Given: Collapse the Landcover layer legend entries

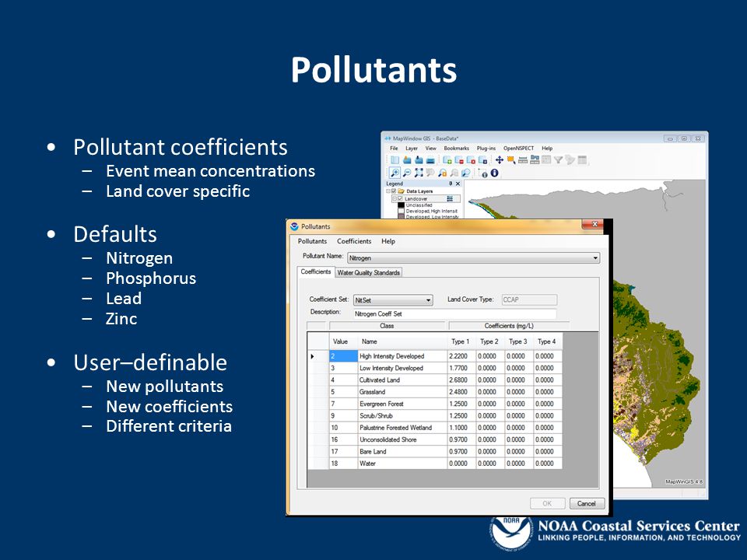Looking at the screenshot, I should tap(395, 198).
